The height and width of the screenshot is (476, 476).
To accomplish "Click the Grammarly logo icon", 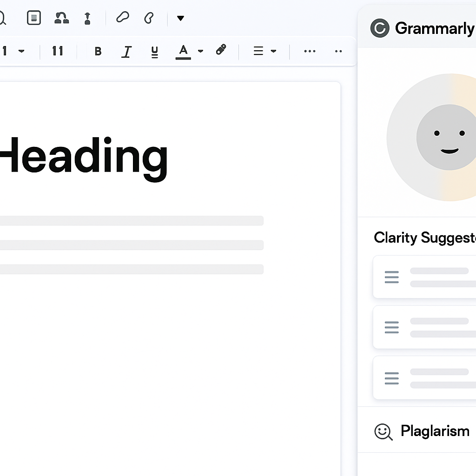I will point(380,28).
